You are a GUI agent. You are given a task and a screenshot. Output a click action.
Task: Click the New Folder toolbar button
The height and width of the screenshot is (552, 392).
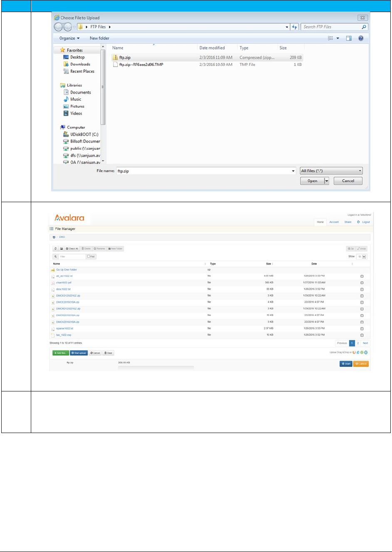coord(115,249)
